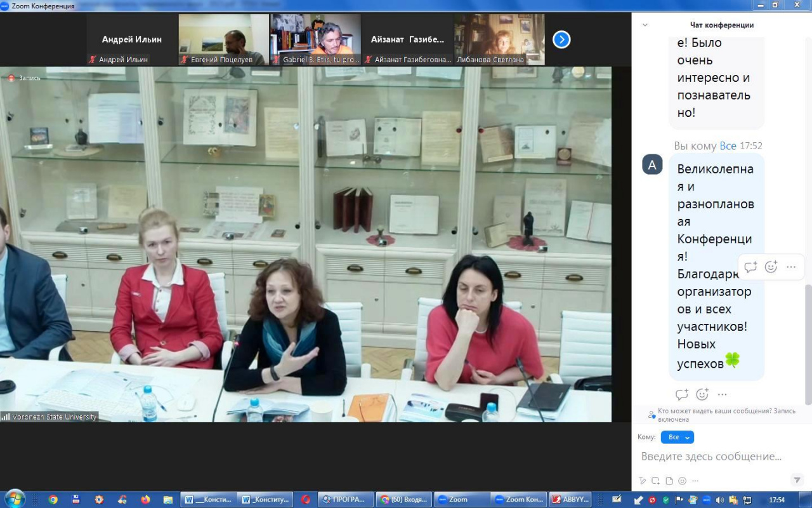Image resolution: width=812 pixels, height=508 pixels.
Task: Reply to the last chat message
Action: tap(682, 394)
